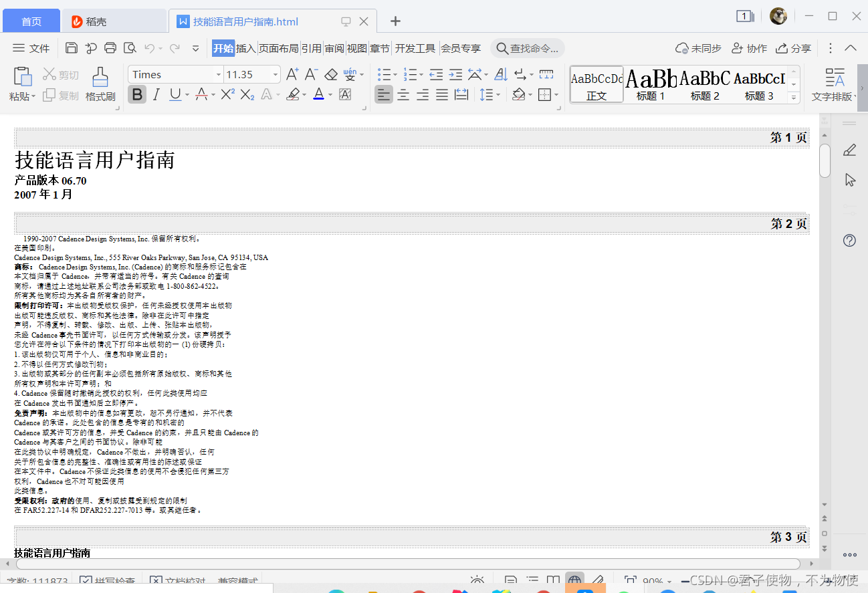Open Print Preview icon

click(130, 48)
